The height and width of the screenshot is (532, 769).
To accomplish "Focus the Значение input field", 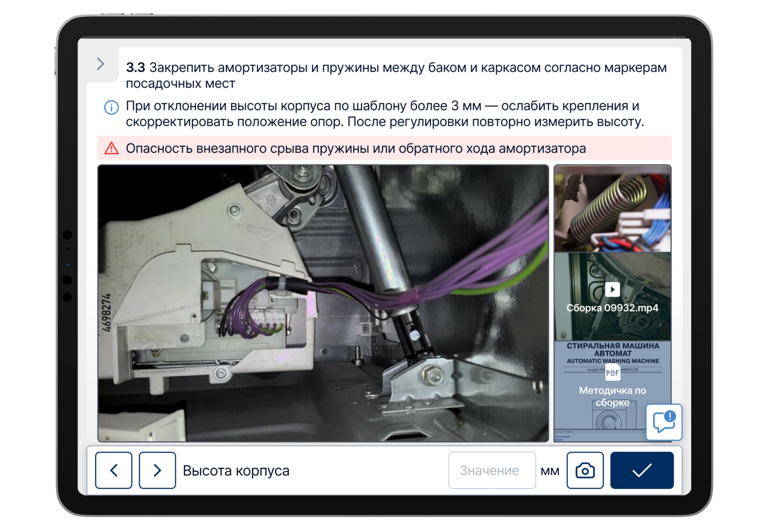I will (x=492, y=470).
